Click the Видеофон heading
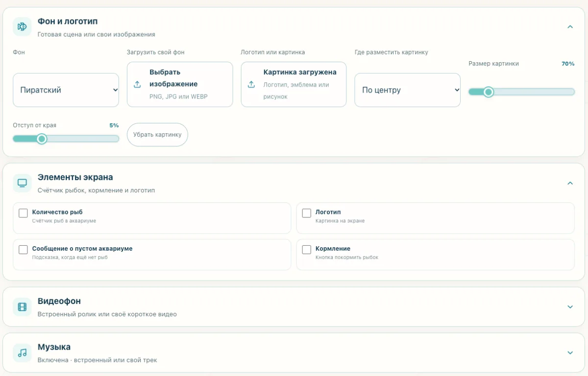 click(x=59, y=301)
